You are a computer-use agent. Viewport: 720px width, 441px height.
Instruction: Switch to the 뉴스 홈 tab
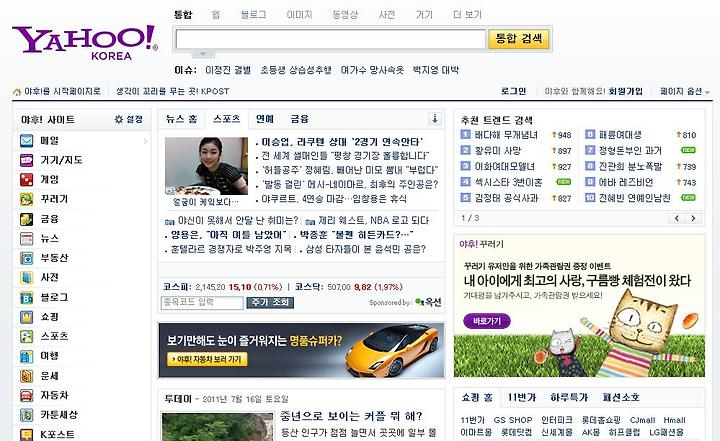point(182,119)
